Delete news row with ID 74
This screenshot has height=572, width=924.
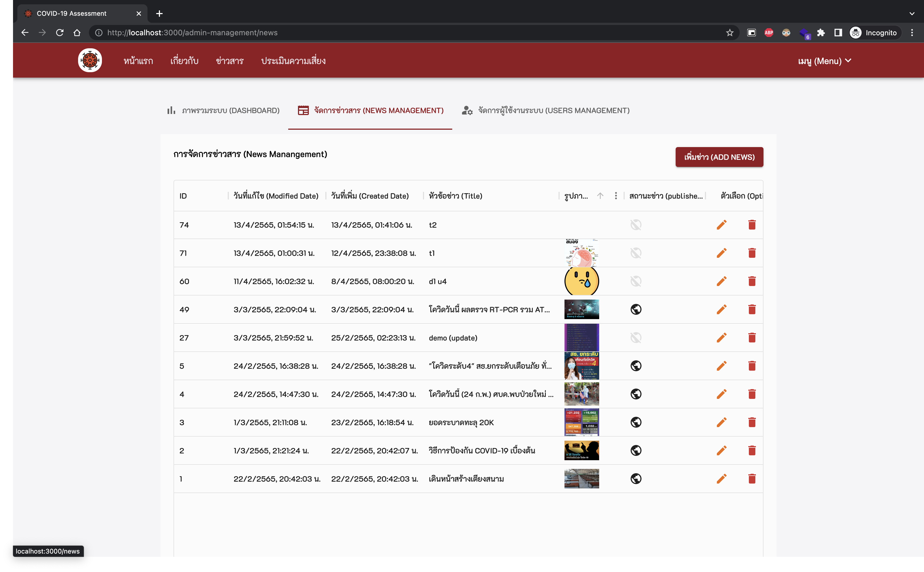click(x=752, y=225)
